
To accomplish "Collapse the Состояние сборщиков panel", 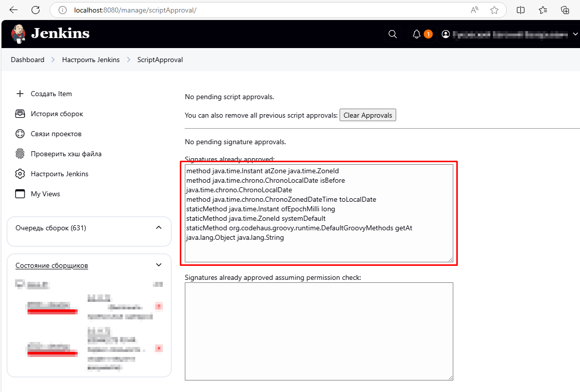I will click(x=159, y=265).
